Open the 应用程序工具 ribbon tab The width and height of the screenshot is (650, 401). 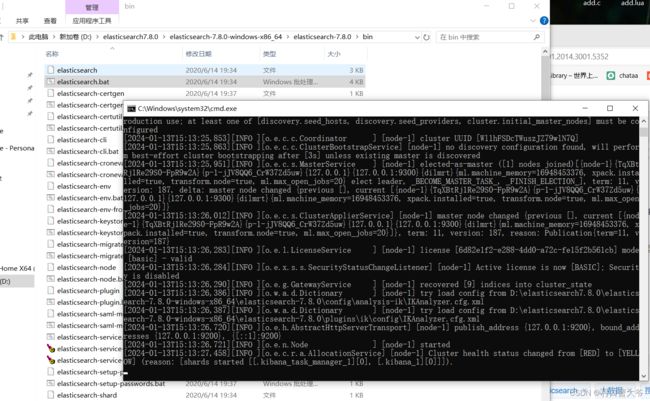tap(92, 21)
